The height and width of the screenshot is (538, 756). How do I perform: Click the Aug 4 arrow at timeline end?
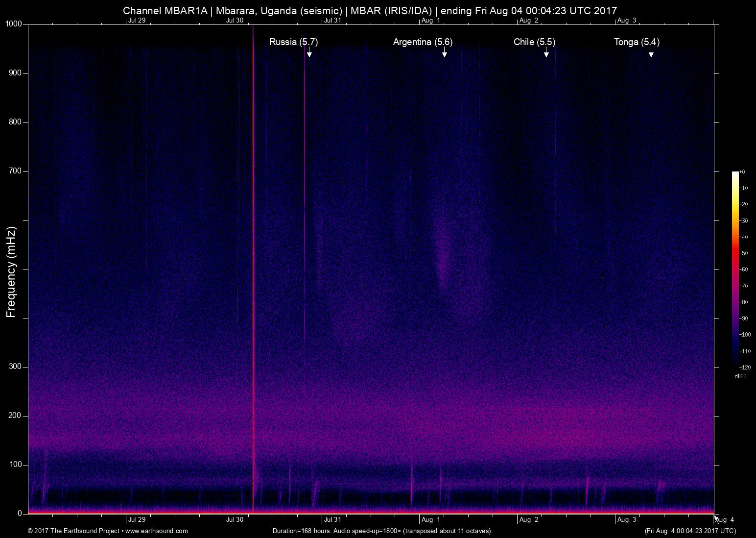(716, 518)
